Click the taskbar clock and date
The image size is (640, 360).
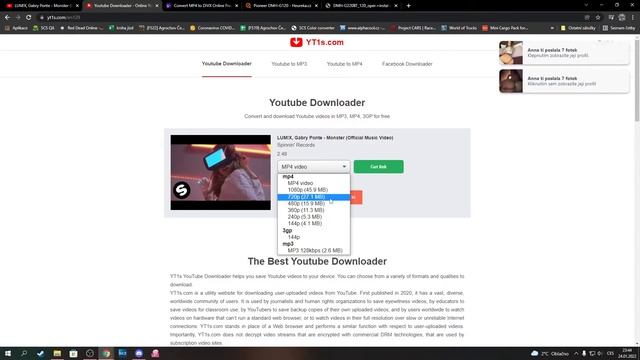(627, 353)
